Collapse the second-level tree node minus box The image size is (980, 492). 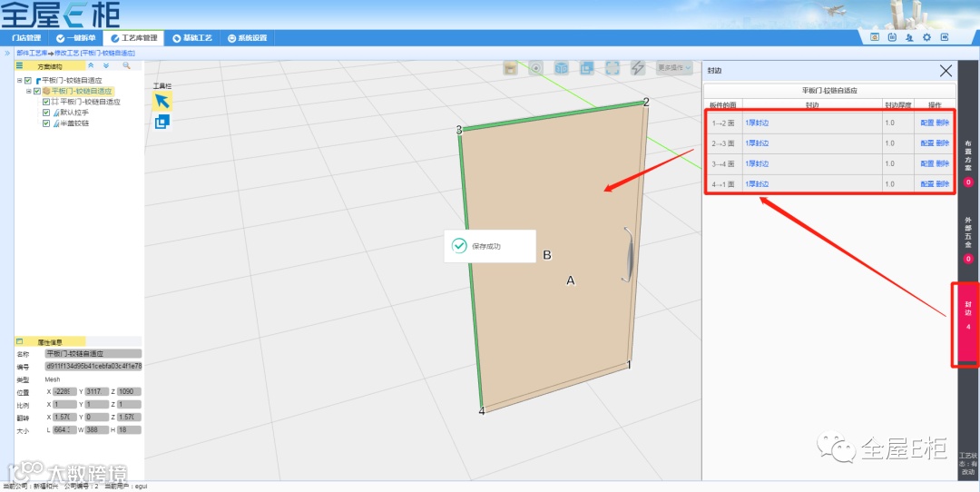[29, 92]
